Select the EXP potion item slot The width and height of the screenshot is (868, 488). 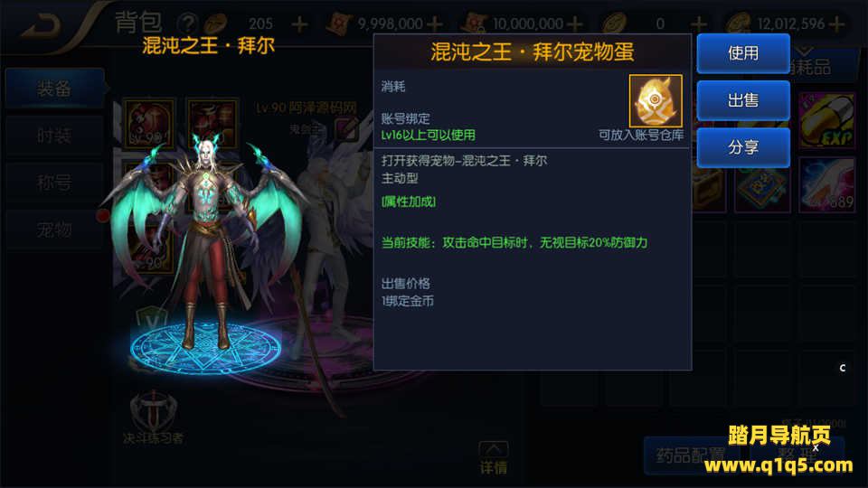[827, 121]
